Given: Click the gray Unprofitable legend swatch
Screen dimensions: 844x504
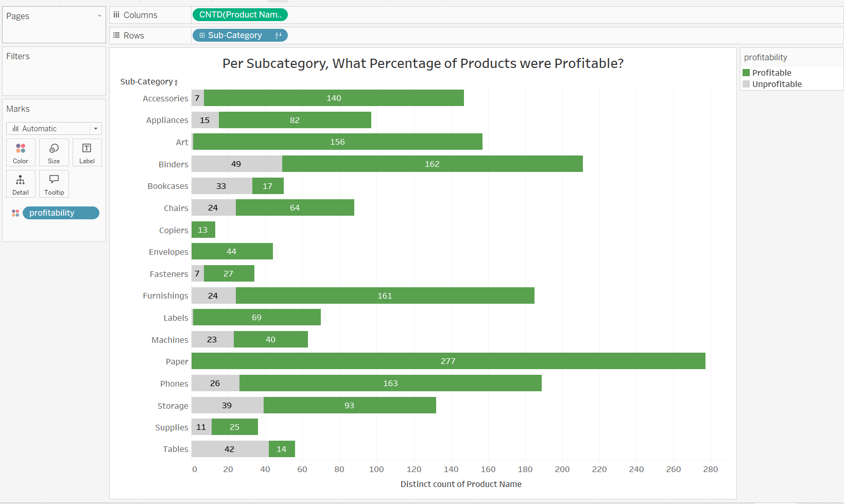Looking at the screenshot, I should [746, 84].
